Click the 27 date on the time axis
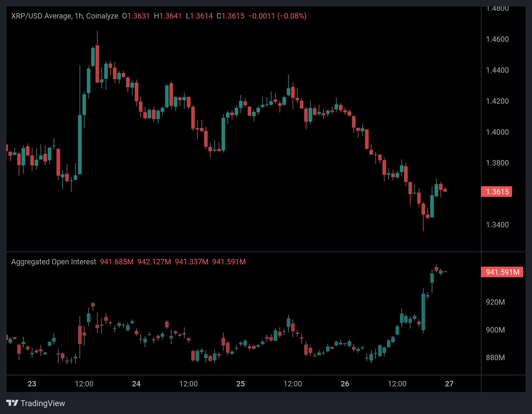The image size is (532, 414). (x=449, y=383)
